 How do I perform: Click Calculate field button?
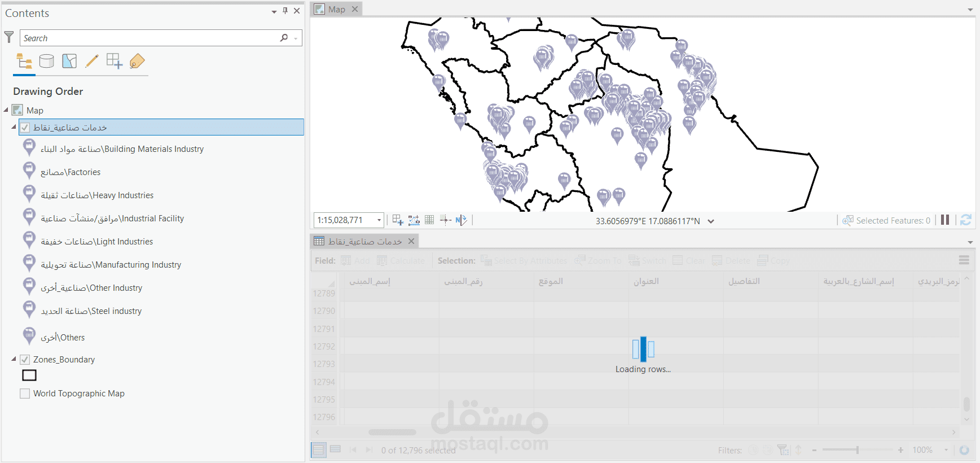[401, 260]
